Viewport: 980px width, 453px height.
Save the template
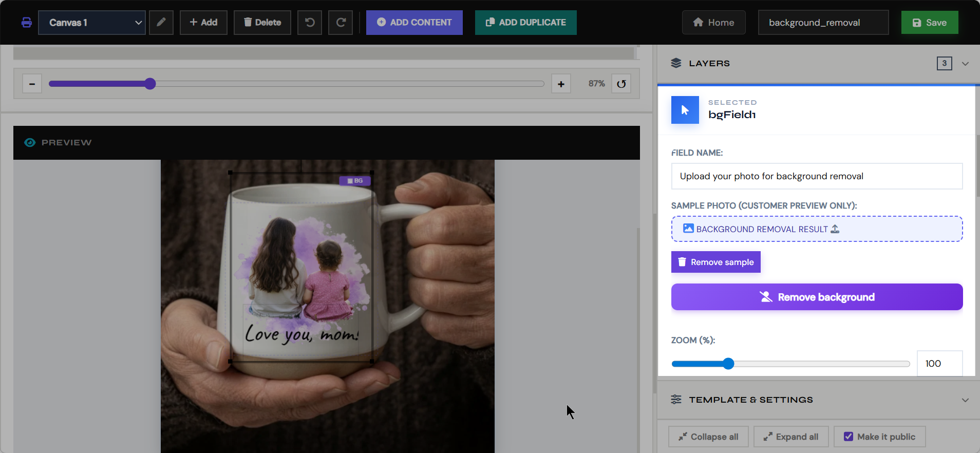(930, 23)
